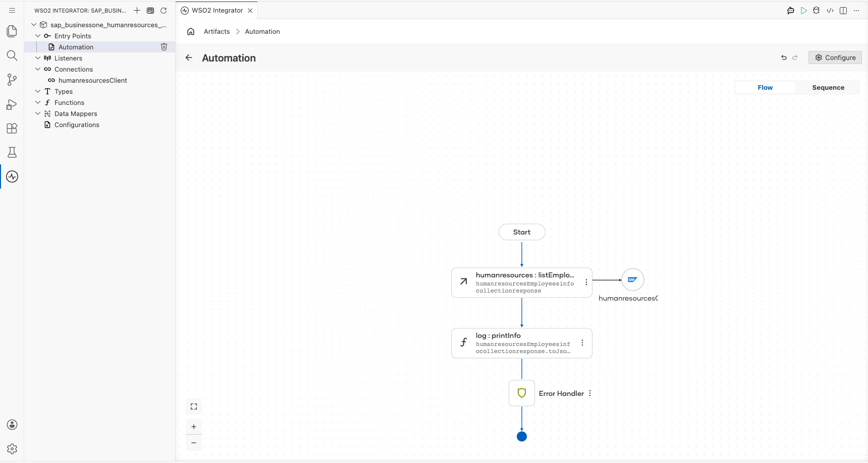Select the Automation tree item
The height and width of the screenshot is (463, 868).
pyautogui.click(x=100, y=47)
